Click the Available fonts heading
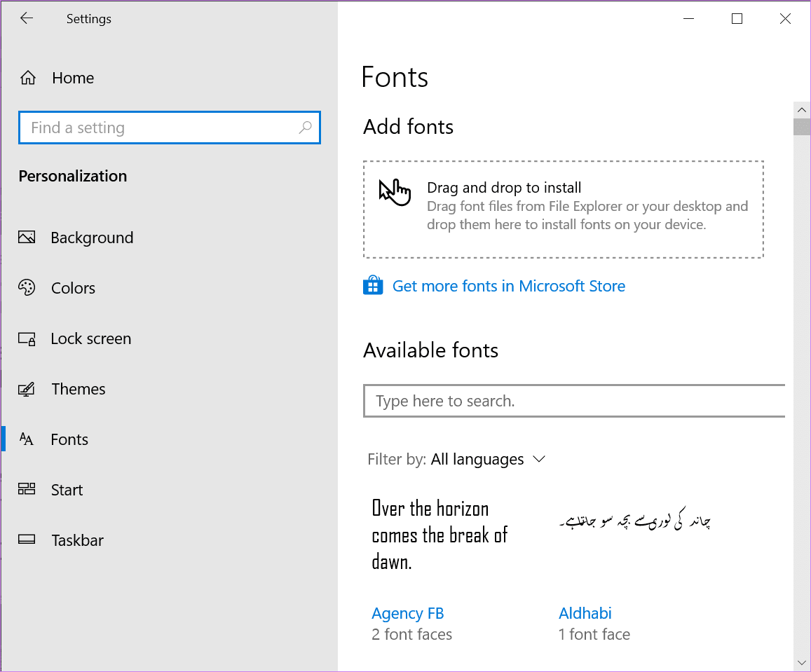The image size is (811, 672). (431, 350)
